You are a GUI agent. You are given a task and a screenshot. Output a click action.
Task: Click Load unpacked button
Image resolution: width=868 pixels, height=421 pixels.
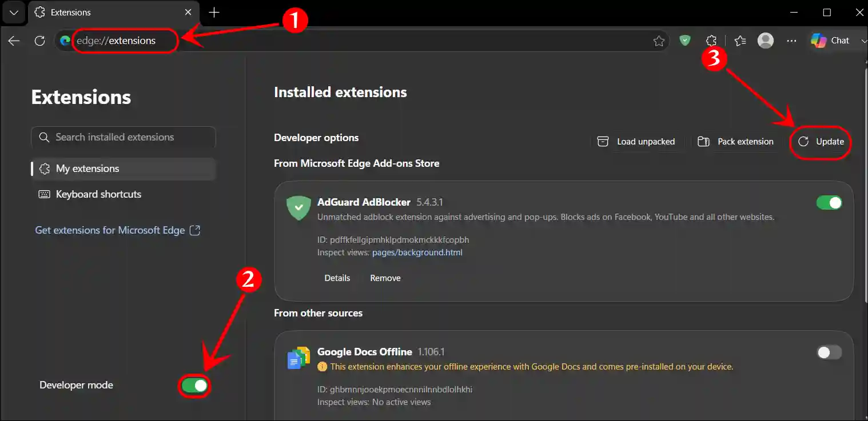pyautogui.click(x=636, y=142)
